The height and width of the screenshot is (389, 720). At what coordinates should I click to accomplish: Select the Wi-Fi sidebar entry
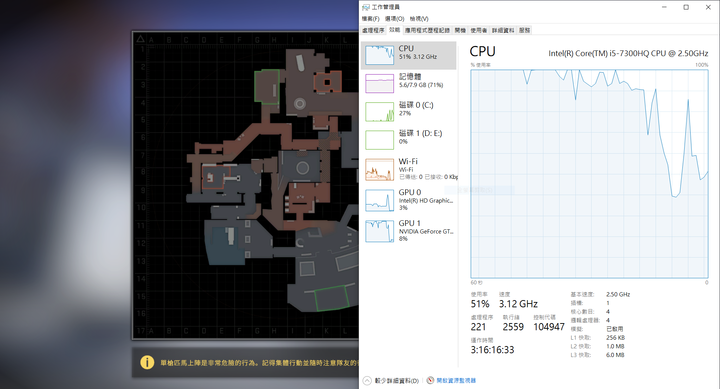[x=408, y=169]
